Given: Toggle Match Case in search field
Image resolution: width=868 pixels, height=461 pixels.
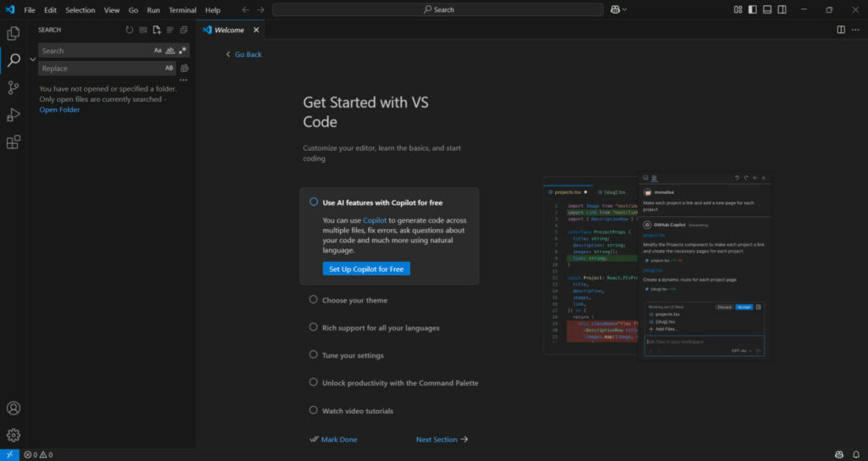Looking at the screenshot, I should (158, 50).
